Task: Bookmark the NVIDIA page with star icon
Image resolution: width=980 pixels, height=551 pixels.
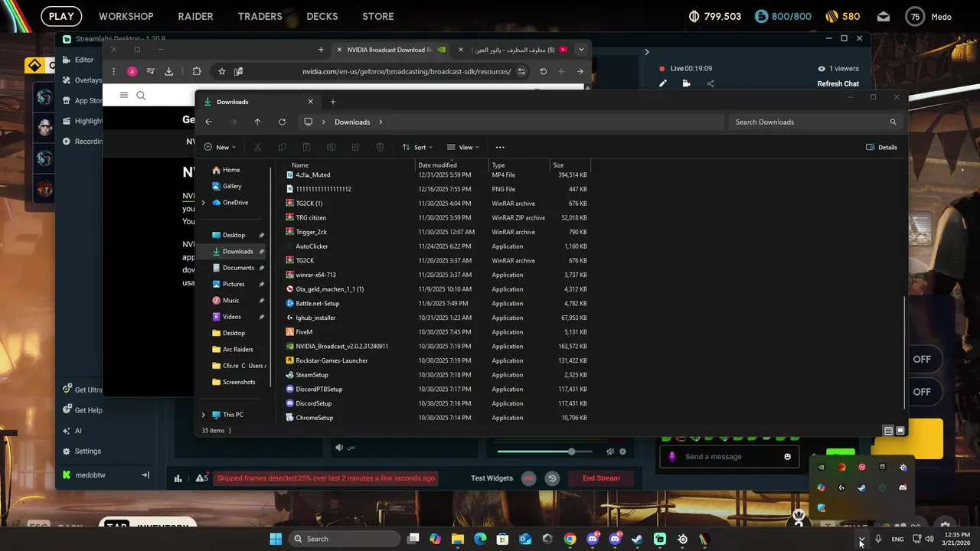Action: [222, 71]
